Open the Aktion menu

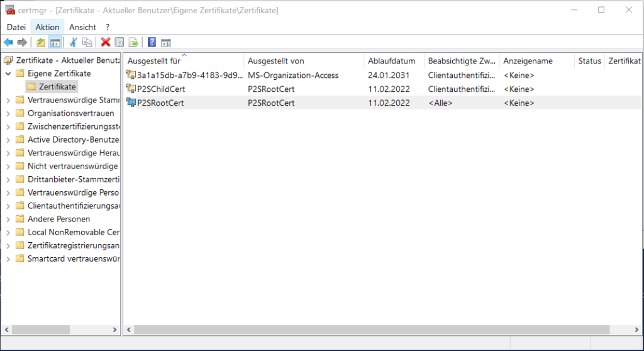click(47, 27)
